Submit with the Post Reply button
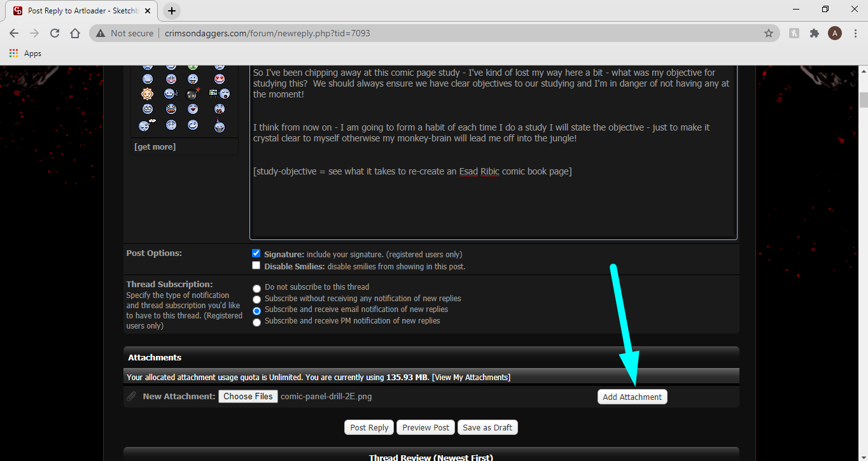 369,427
